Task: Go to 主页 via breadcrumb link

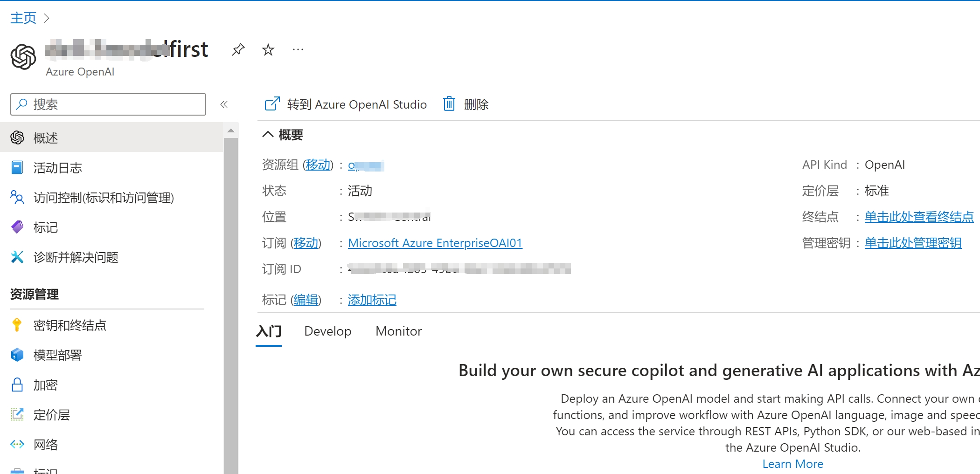Action: 23,18
